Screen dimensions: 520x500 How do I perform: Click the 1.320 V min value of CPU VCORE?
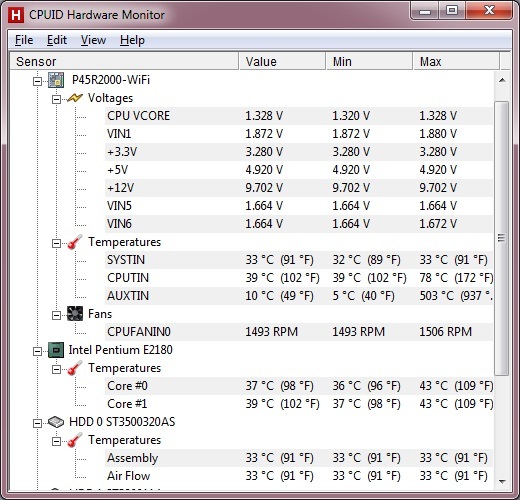pyautogui.click(x=351, y=116)
